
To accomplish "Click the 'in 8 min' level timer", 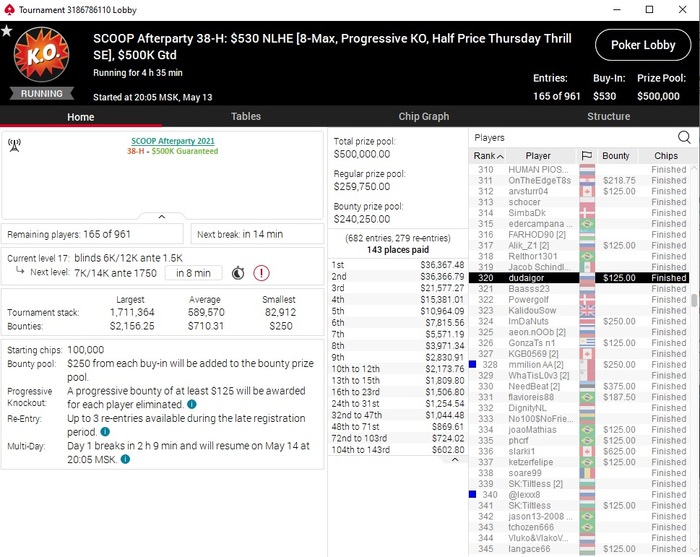I will pos(193,273).
